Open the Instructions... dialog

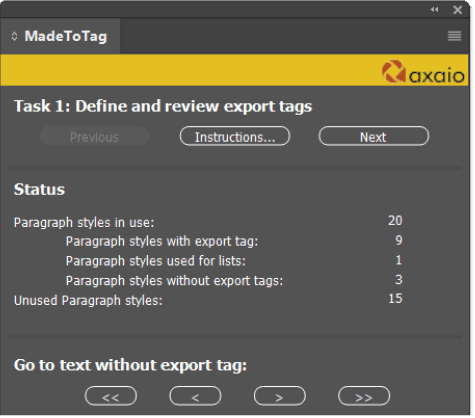pyautogui.click(x=235, y=137)
